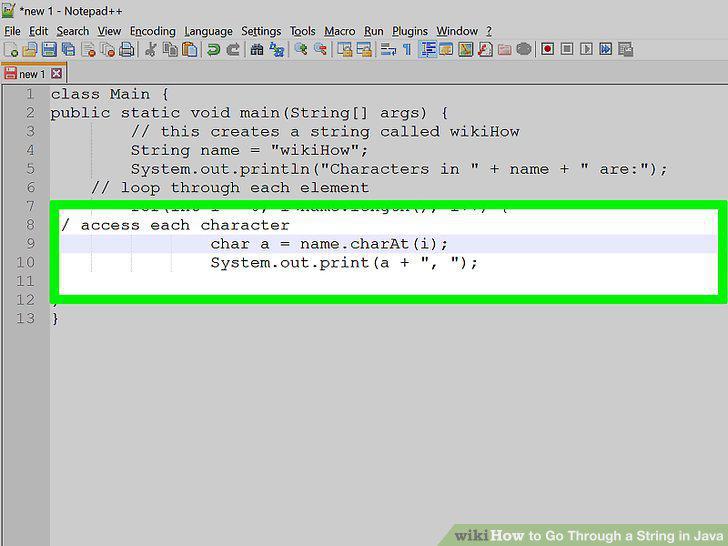This screenshot has width=728, height=546.
Task: Open the Macro menu
Action: click(340, 31)
